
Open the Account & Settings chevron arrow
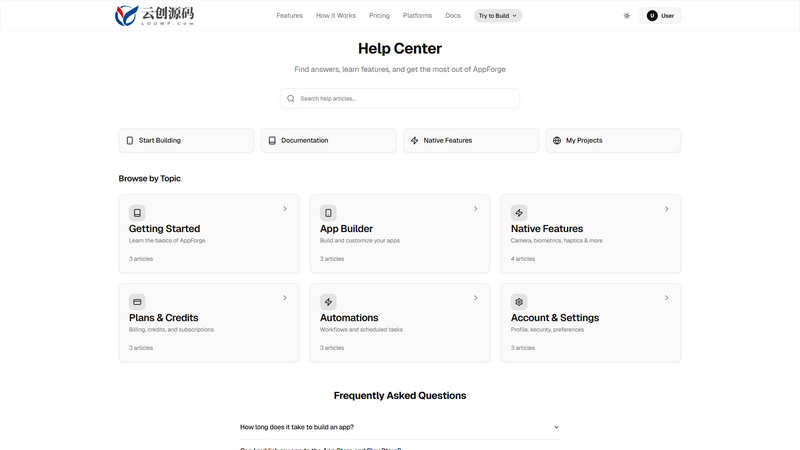666,298
